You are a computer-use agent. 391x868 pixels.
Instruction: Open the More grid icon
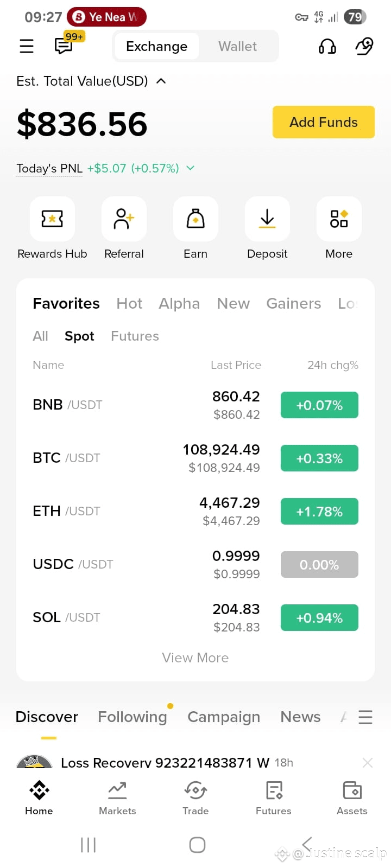(x=339, y=219)
